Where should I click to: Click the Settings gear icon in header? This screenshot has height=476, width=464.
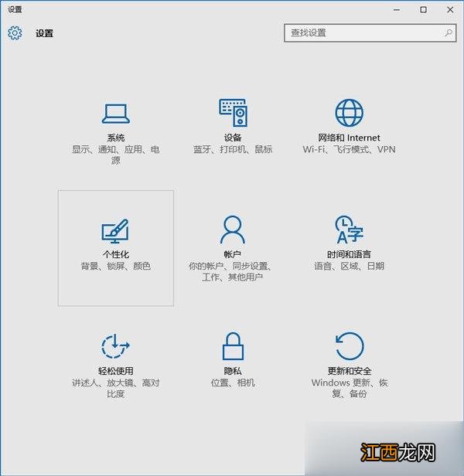click(x=15, y=32)
